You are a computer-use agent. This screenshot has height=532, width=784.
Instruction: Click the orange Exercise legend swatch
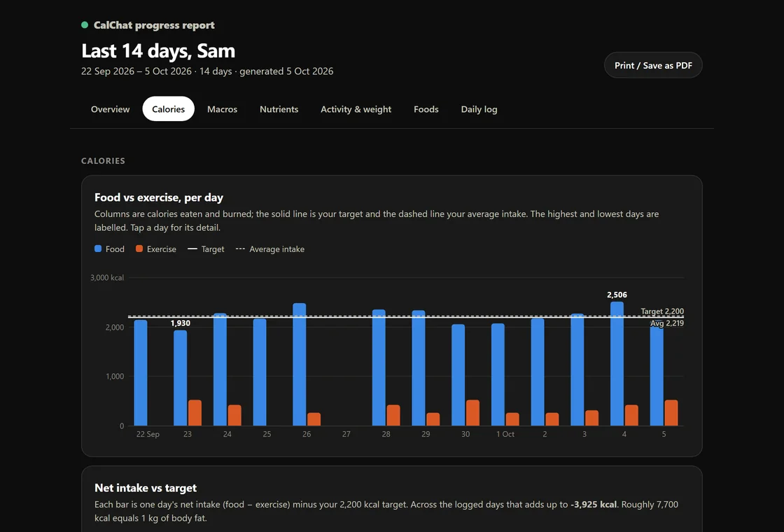point(139,248)
